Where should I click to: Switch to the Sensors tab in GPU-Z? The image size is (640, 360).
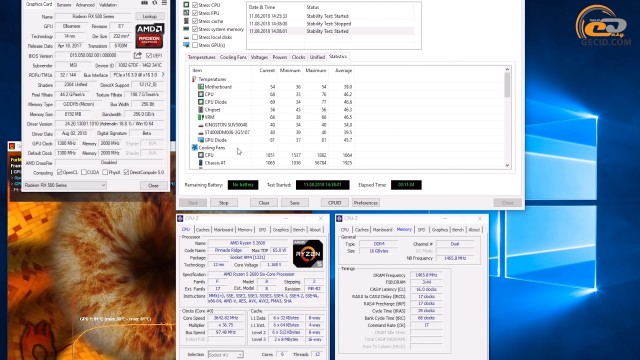tap(64, 4)
